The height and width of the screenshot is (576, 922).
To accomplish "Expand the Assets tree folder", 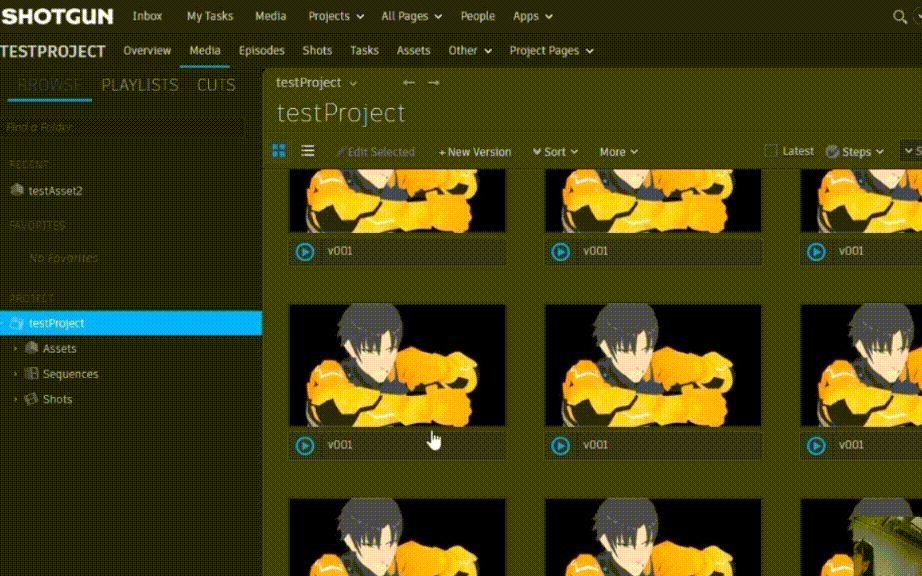I will 15,349.
